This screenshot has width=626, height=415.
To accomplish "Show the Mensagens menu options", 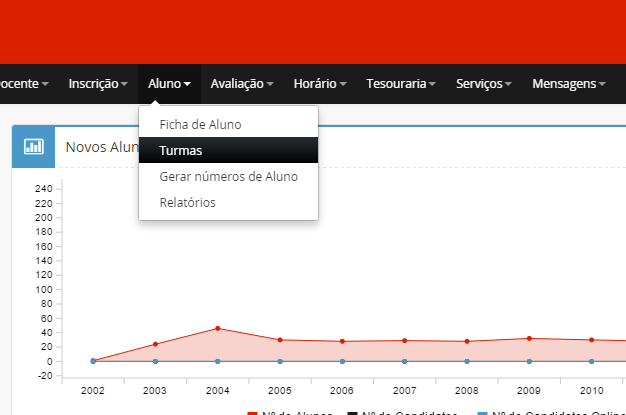I will tap(569, 84).
